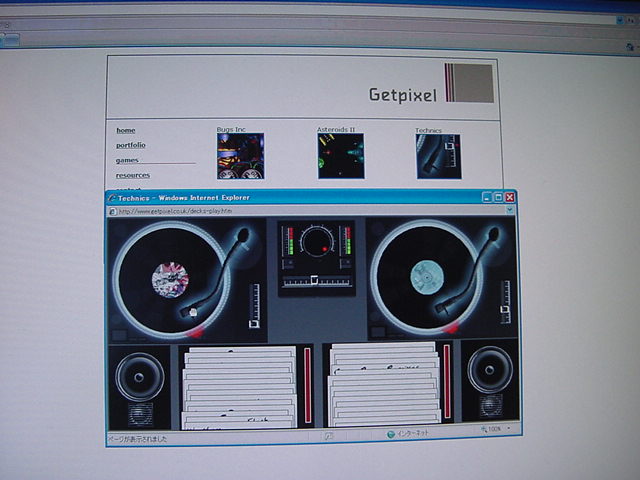Open the Asteroids II game thumbnail

pos(341,156)
